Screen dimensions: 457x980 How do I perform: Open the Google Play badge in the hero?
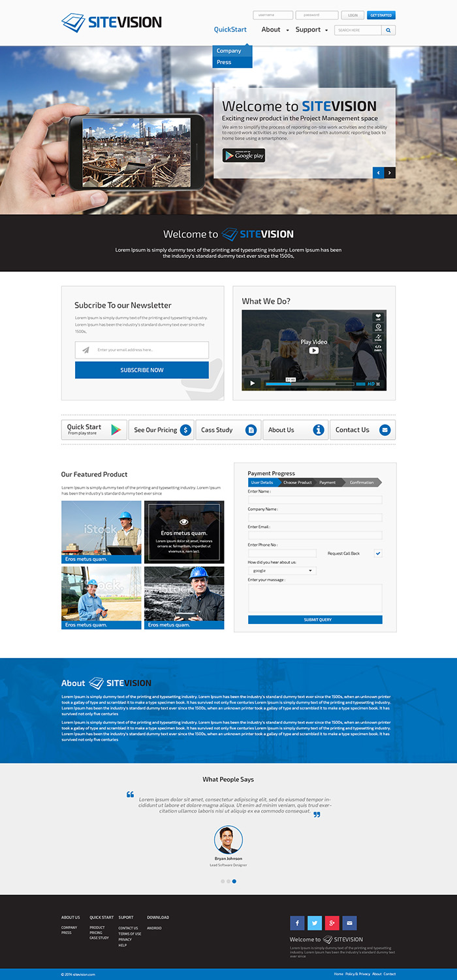click(x=244, y=155)
